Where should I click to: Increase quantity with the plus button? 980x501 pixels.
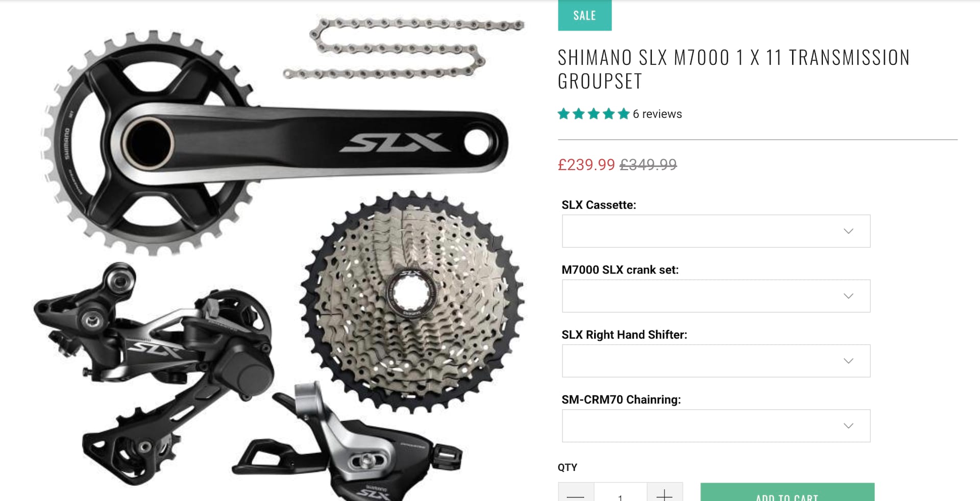tap(665, 493)
